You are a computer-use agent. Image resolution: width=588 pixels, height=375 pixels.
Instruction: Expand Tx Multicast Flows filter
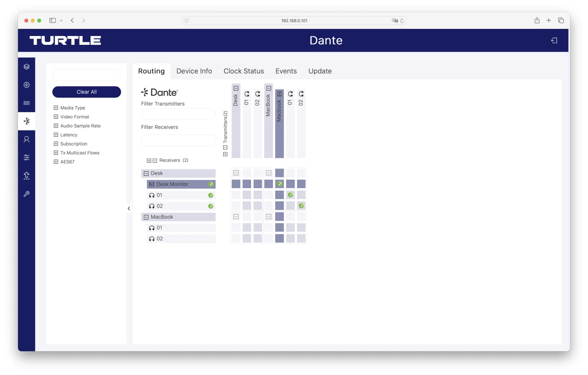point(56,153)
